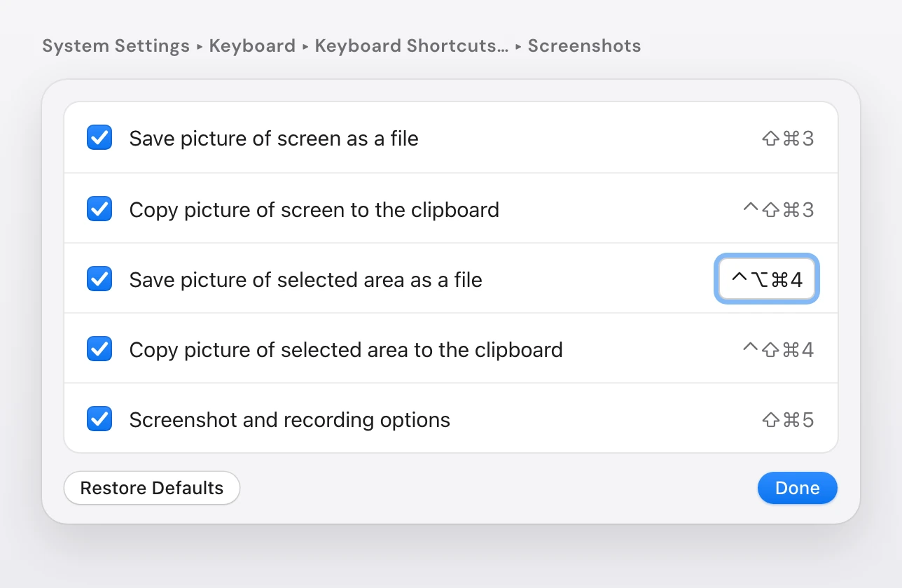Click the label Screenshot and recording options
The image size is (902, 588).
[290, 419]
